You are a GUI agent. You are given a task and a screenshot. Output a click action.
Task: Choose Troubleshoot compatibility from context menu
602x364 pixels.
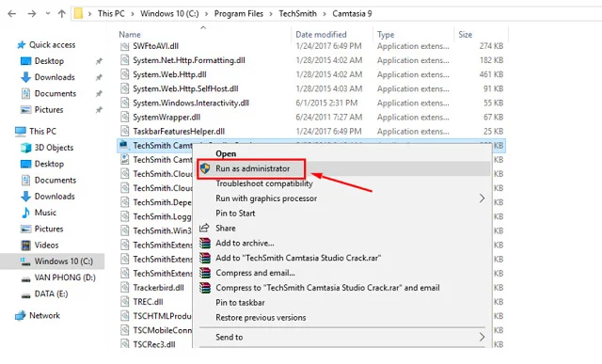tap(264, 183)
